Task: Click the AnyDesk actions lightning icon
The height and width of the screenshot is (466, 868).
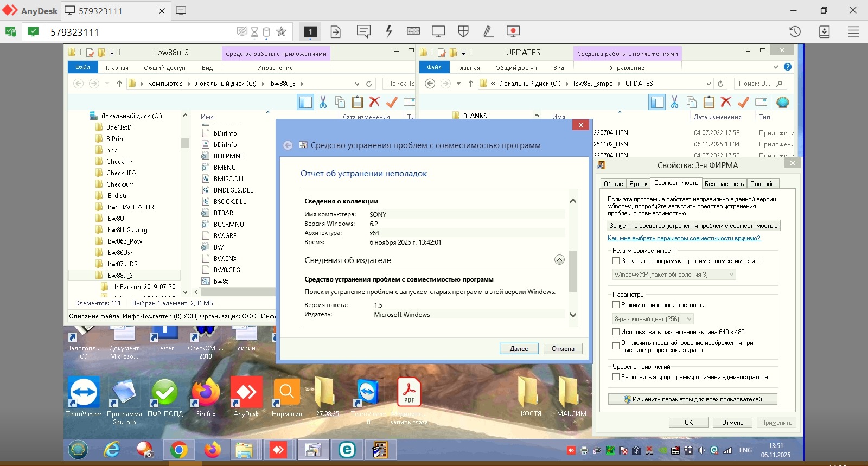Action: tap(389, 31)
